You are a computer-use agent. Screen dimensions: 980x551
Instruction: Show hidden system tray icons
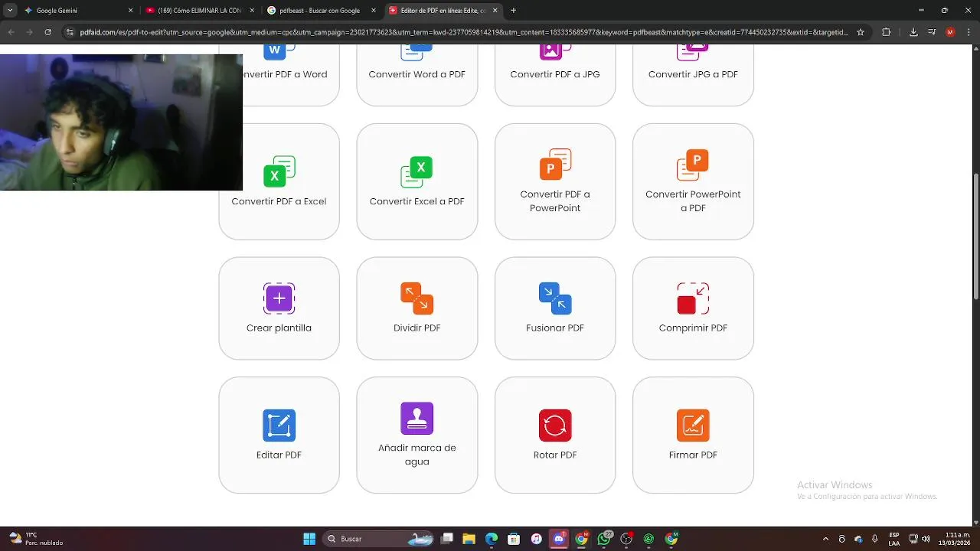[x=825, y=539]
